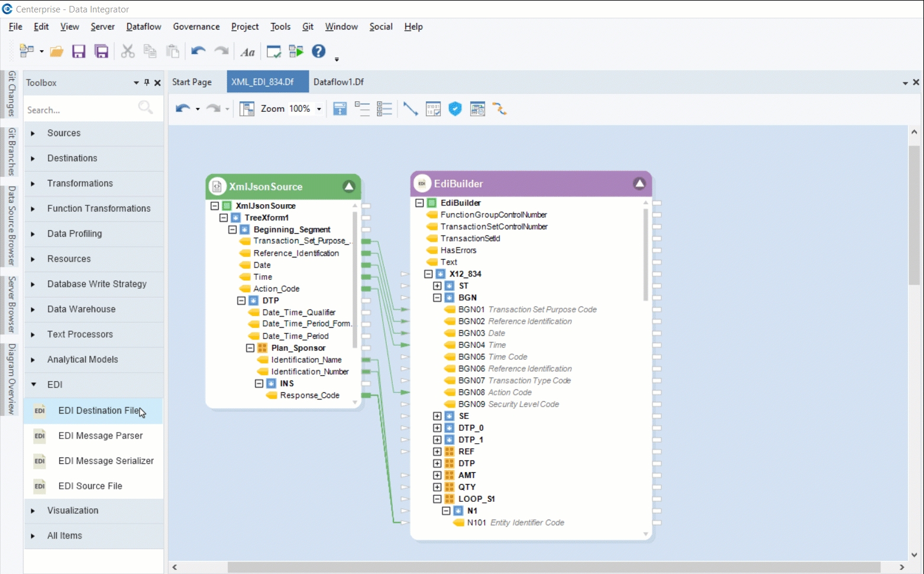
Task: Click the Save icon in the main toolbar
Action: coord(79,52)
